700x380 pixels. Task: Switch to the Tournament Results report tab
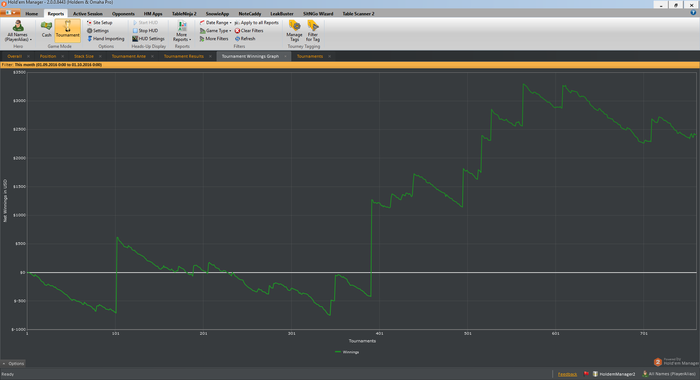(183, 56)
